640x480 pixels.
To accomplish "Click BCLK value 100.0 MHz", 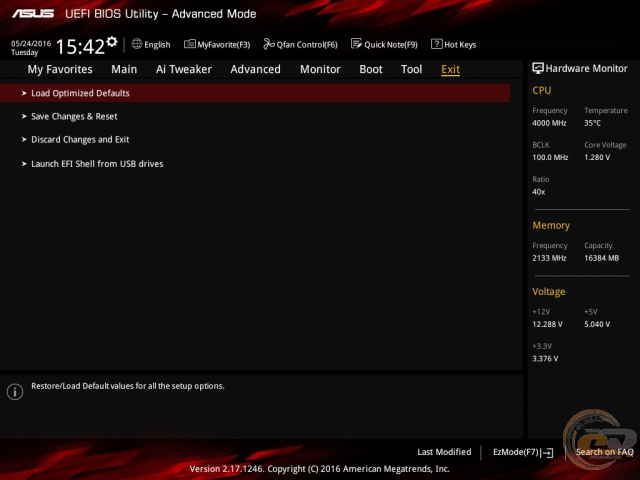I will pyautogui.click(x=550, y=158).
